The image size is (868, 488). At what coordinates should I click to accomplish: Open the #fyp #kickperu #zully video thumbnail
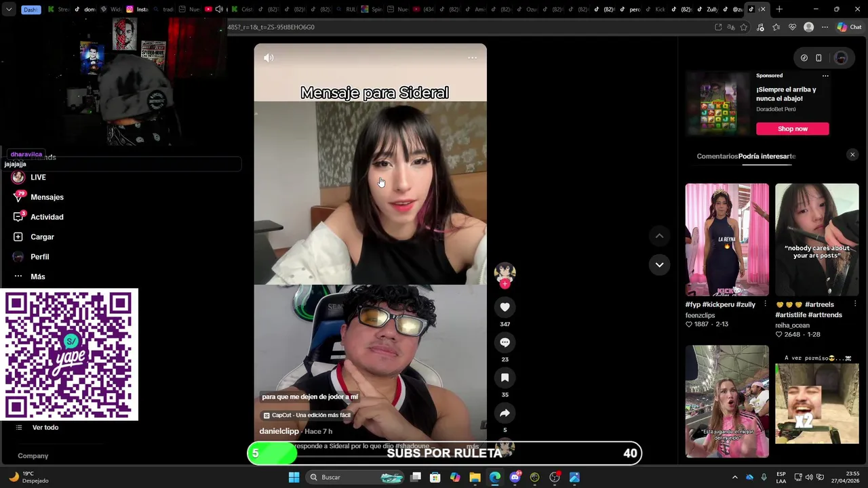[727, 239]
